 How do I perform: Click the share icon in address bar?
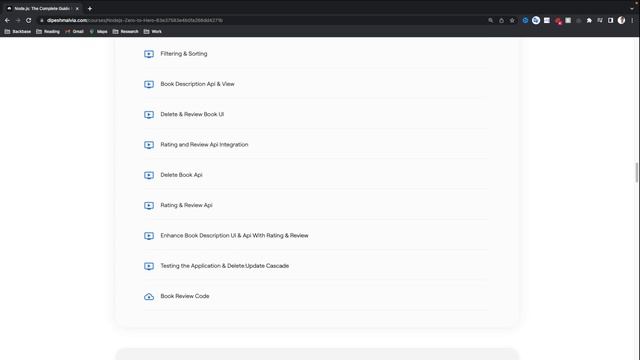pos(501,20)
